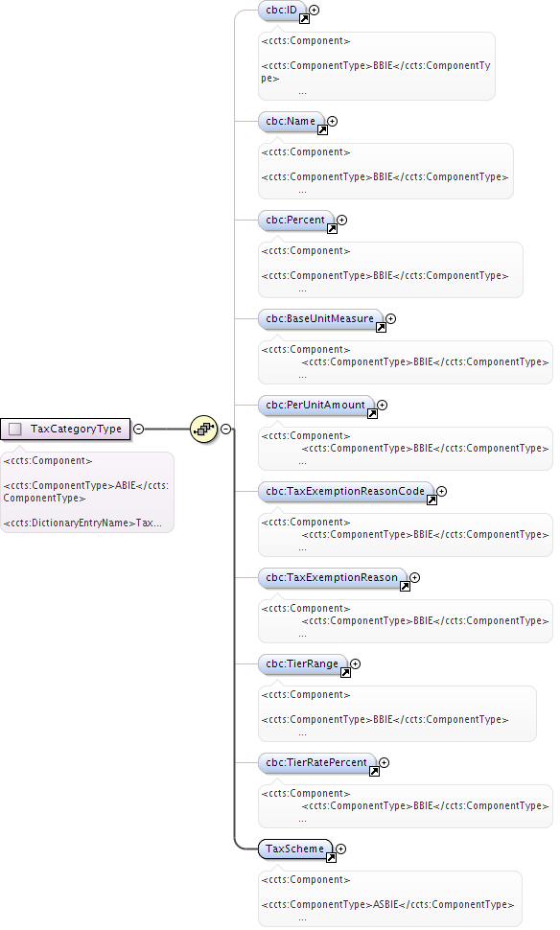Select the TaxScheme element
Viewport: 560px width, 930px height.
(294, 849)
